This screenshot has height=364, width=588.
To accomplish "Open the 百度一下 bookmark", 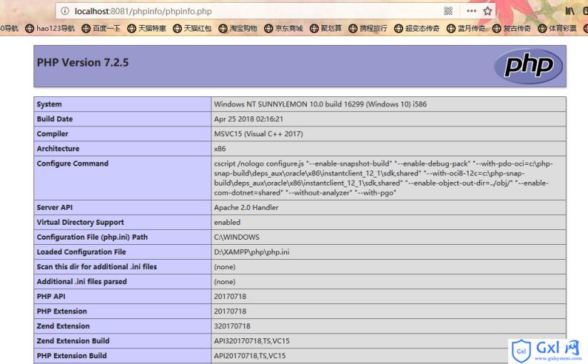I will 101,29.
